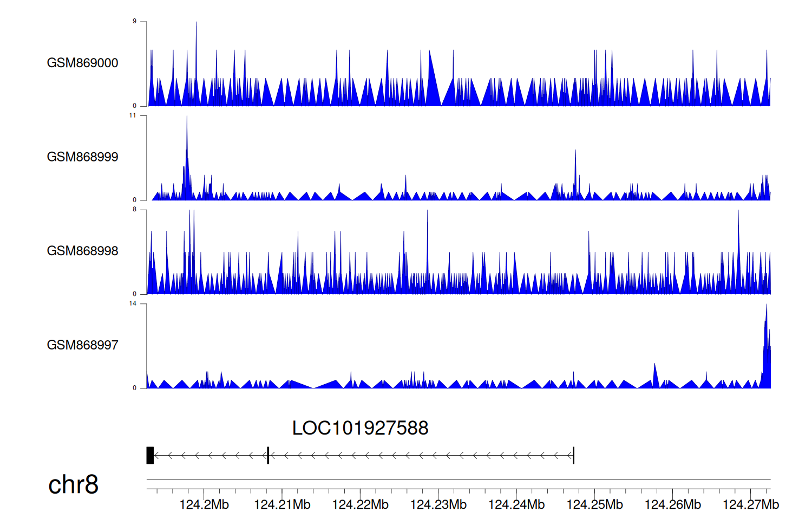Click the 124.2Mb axis position label

pos(204,505)
